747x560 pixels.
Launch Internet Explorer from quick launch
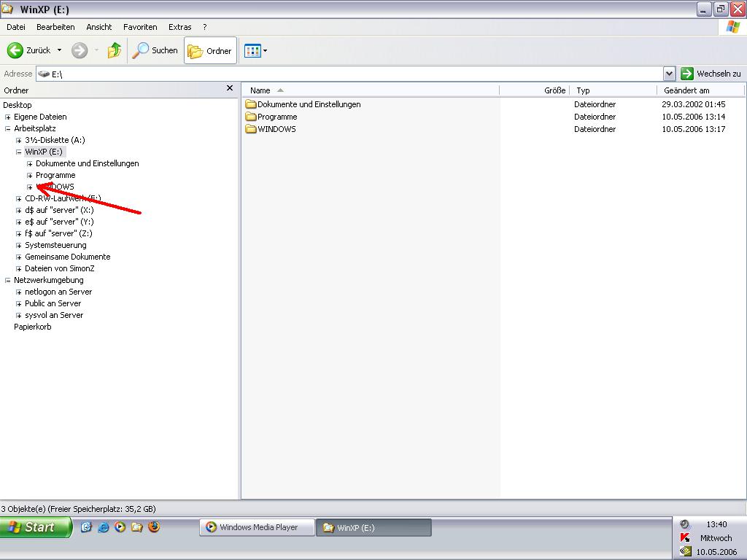coord(103,527)
